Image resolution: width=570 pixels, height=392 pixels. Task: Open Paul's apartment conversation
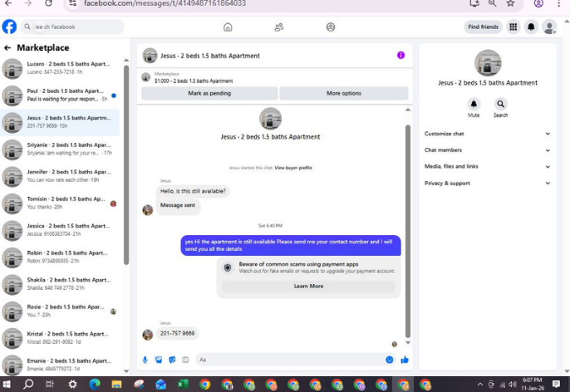(x=60, y=96)
